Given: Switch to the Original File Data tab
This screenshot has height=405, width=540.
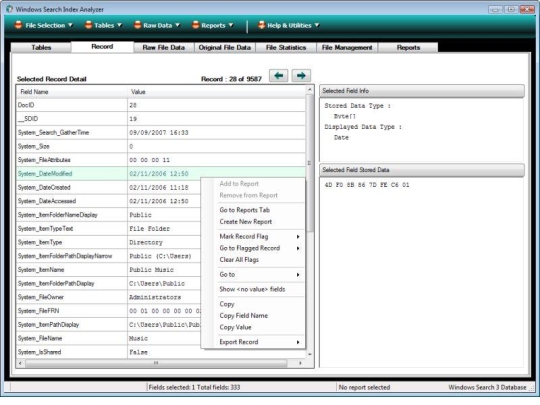Looking at the screenshot, I should [x=225, y=48].
